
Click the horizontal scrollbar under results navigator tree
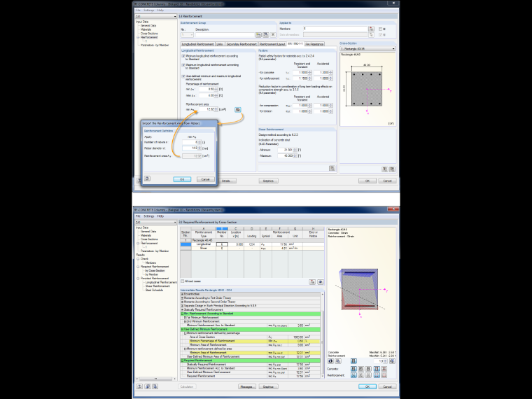click(155, 379)
